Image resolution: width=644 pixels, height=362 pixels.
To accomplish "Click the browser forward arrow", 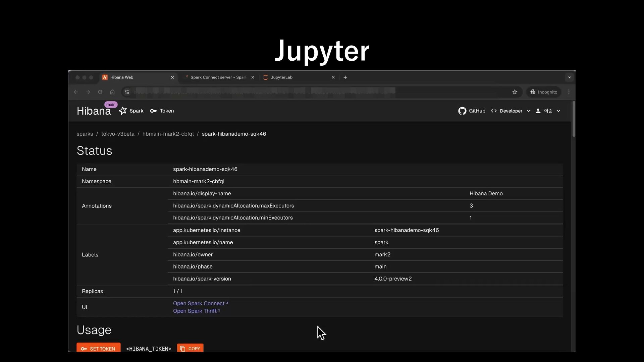I will [88, 92].
